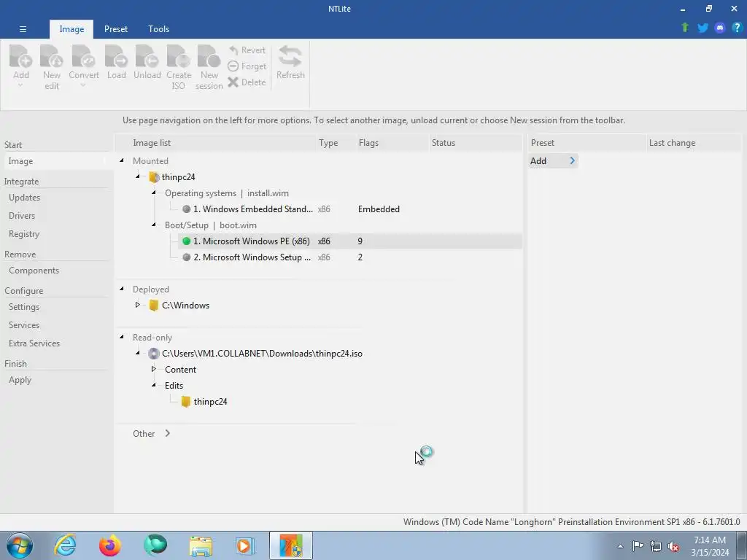Switch to the Tools ribbon tab
This screenshot has height=560, width=747.
point(158,29)
